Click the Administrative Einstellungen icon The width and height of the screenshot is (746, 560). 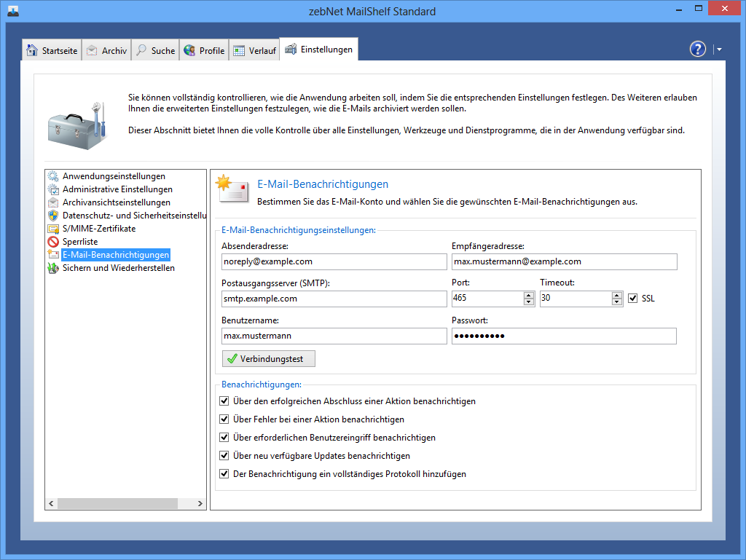click(x=53, y=189)
